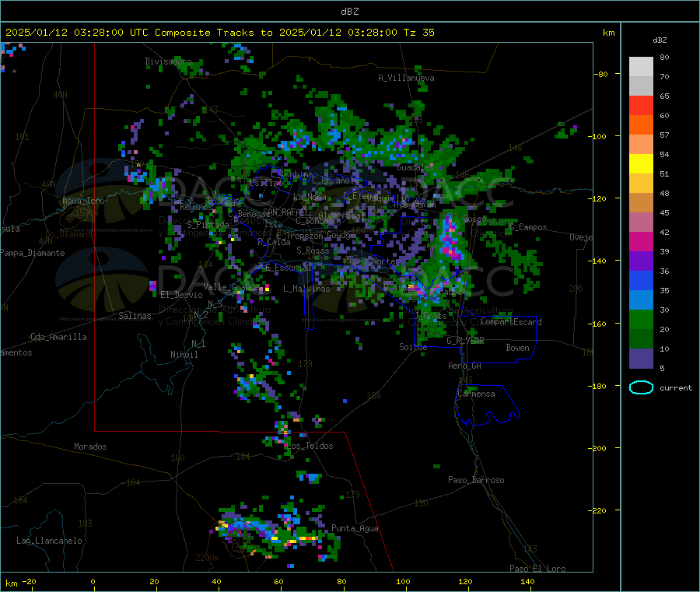This screenshot has height=592, width=700.
Task: Click the S_Rosas location label
Action: click(313, 251)
